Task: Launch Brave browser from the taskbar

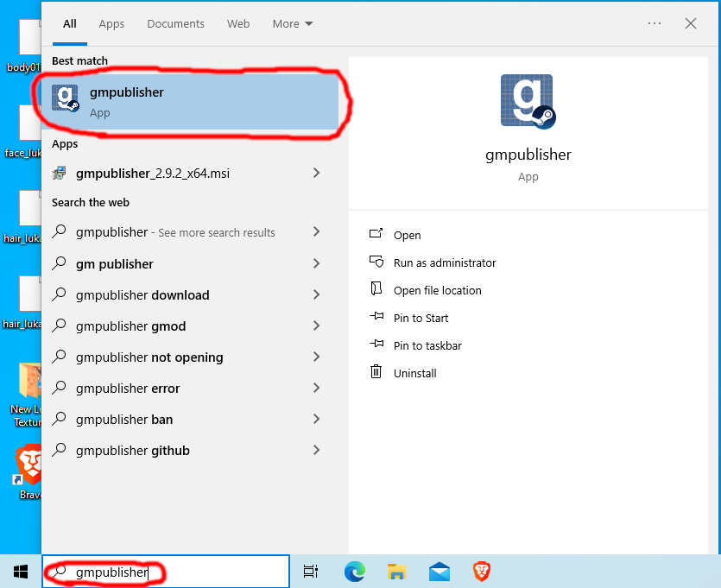Action: (482, 572)
